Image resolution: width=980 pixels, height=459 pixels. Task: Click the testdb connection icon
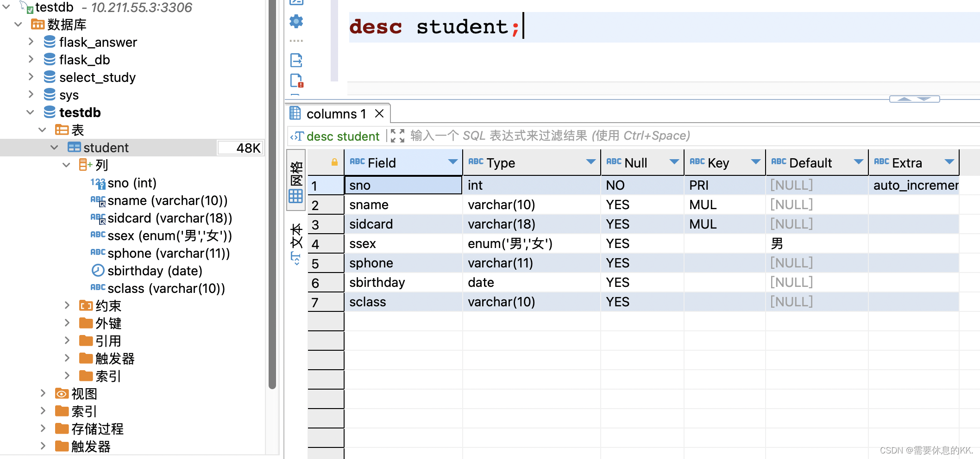(27, 7)
